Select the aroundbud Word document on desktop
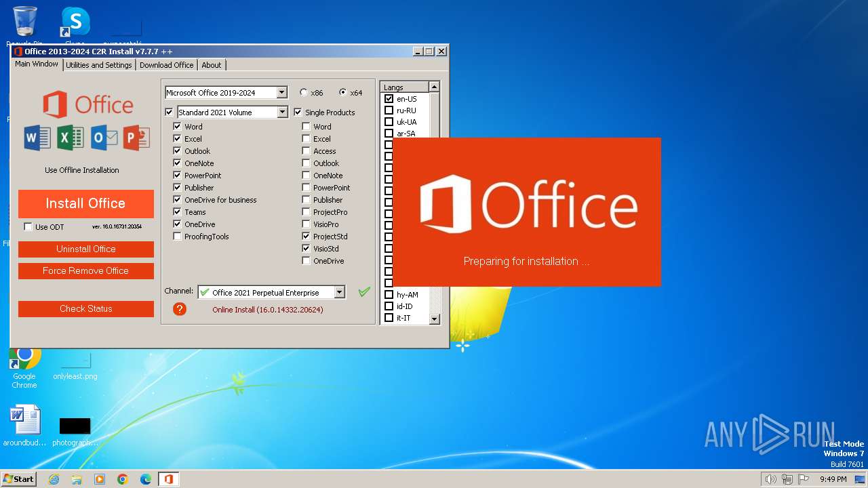The width and height of the screenshot is (868, 488). pos(25,426)
